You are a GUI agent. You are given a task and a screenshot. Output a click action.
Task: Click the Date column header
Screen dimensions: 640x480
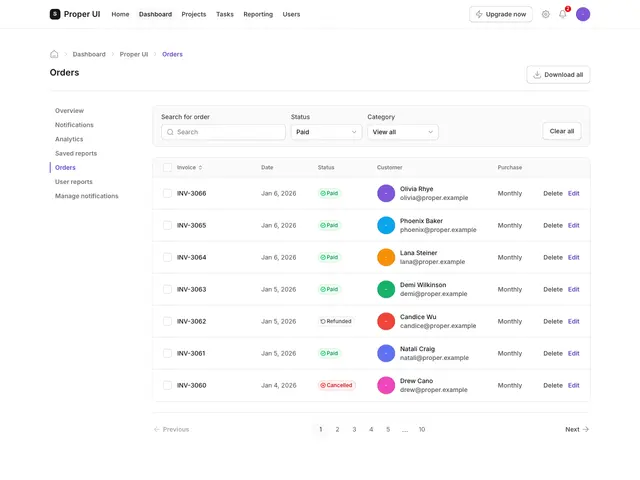(267, 167)
